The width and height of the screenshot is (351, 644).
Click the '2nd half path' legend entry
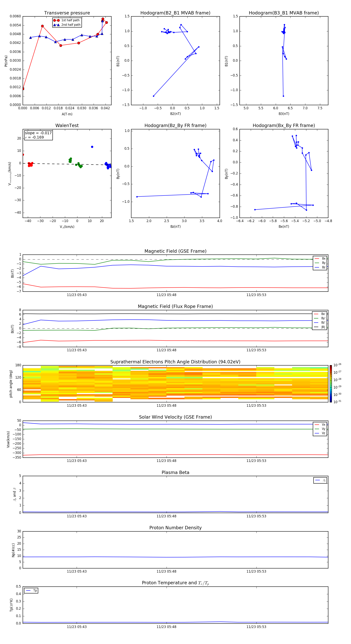tap(67, 25)
